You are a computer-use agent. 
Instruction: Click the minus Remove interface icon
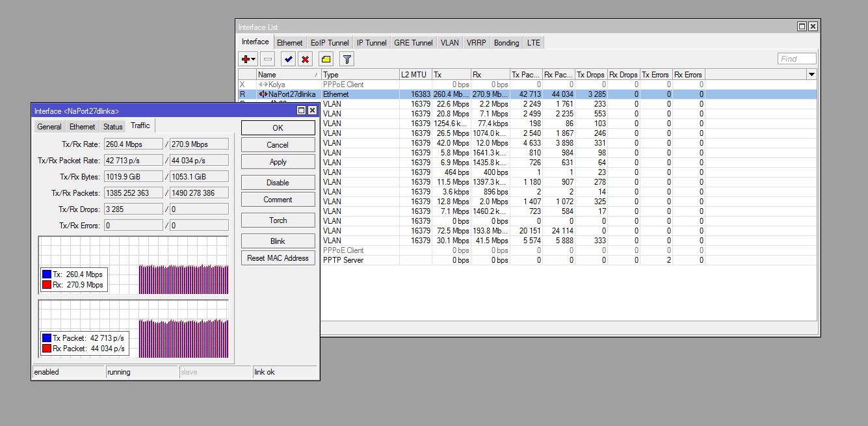click(268, 59)
